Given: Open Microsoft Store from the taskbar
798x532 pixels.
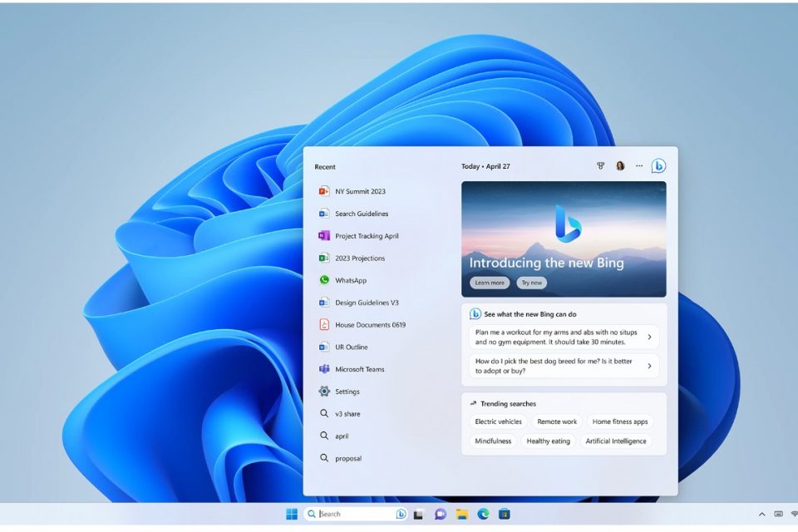Looking at the screenshot, I should click(x=505, y=515).
